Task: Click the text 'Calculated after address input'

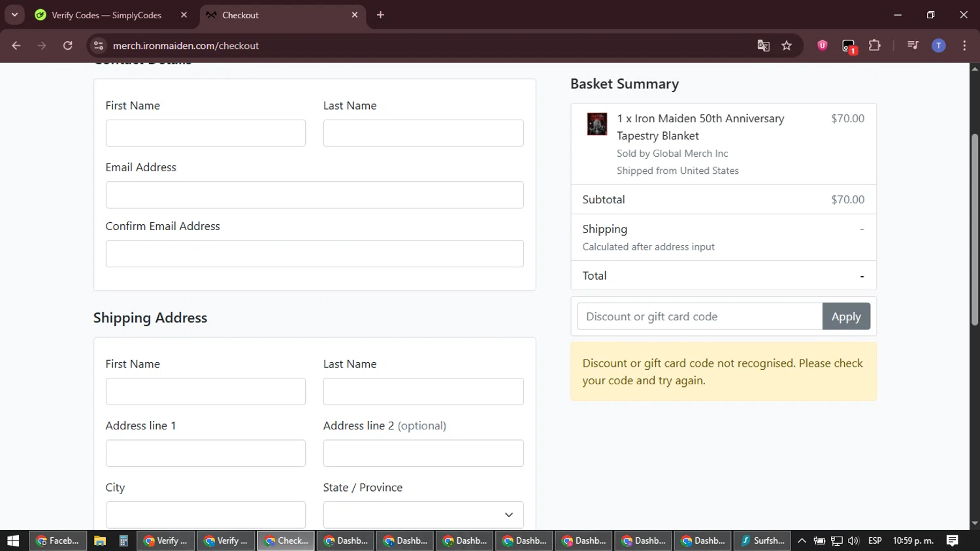Action: click(x=648, y=247)
